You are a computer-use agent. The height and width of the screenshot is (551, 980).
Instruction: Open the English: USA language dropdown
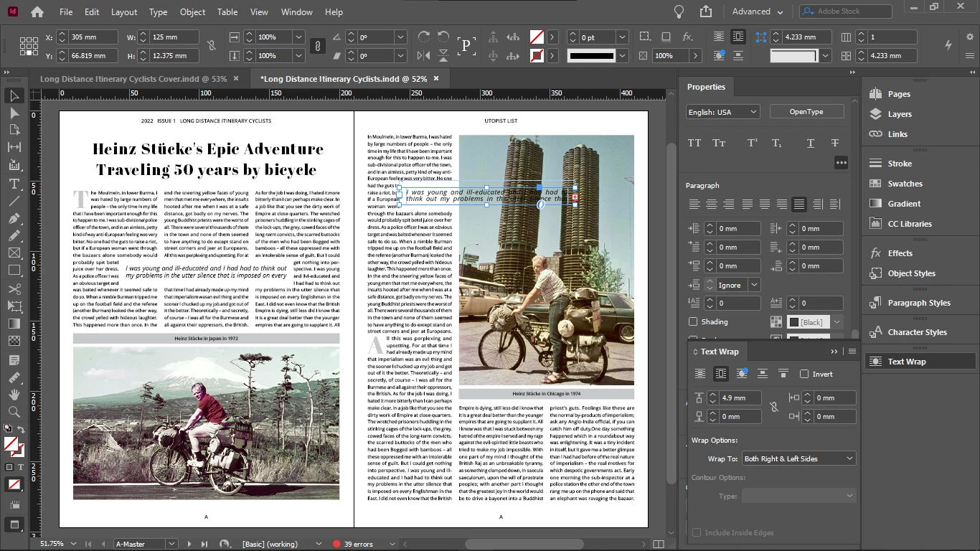(x=722, y=112)
